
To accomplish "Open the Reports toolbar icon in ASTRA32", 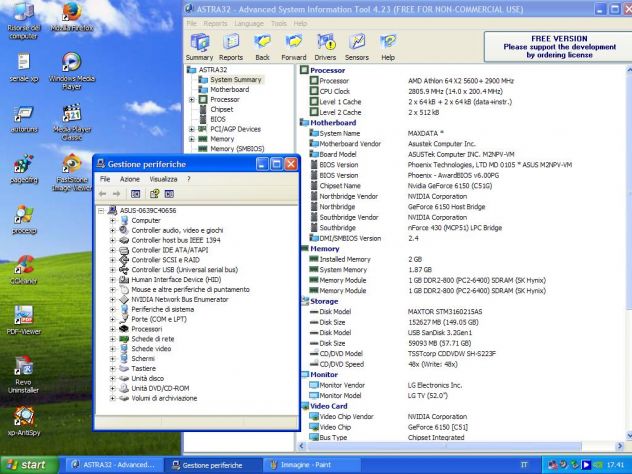I will click(231, 47).
